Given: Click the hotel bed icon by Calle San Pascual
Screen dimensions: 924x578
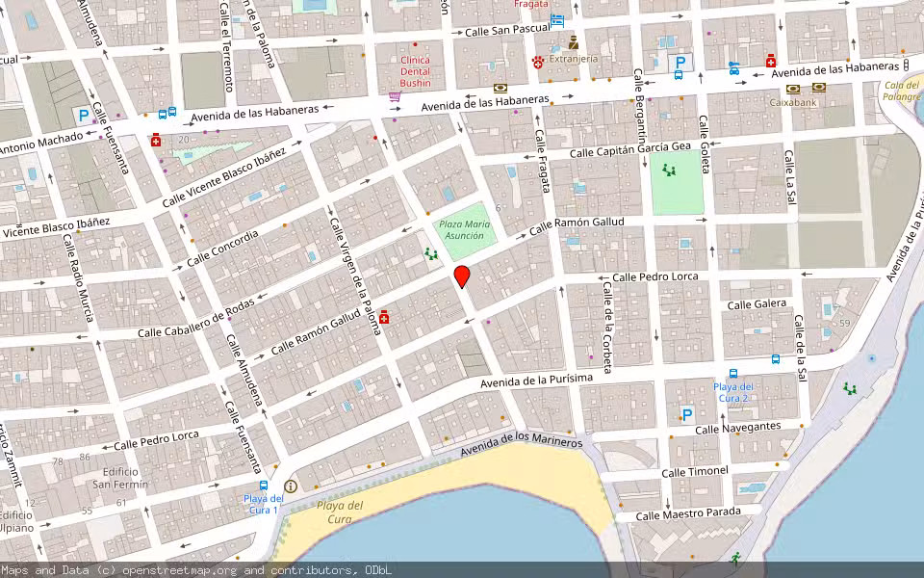Looking at the screenshot, I should click(x=557, y=22).
